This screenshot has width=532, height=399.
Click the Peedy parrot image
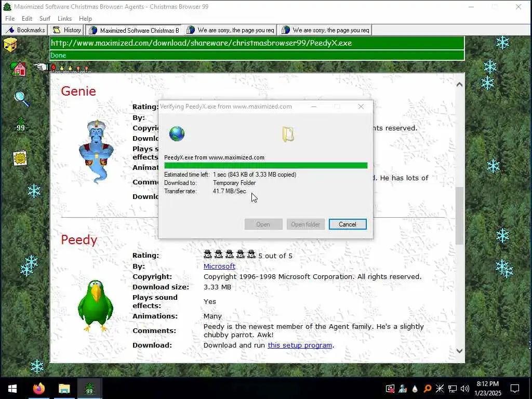coord(96,305)
